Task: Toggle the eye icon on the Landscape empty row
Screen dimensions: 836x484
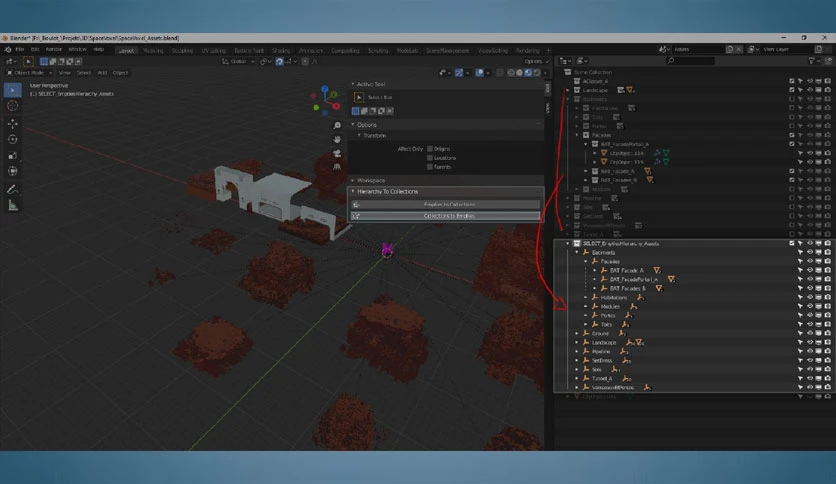Action: [809, 343]
